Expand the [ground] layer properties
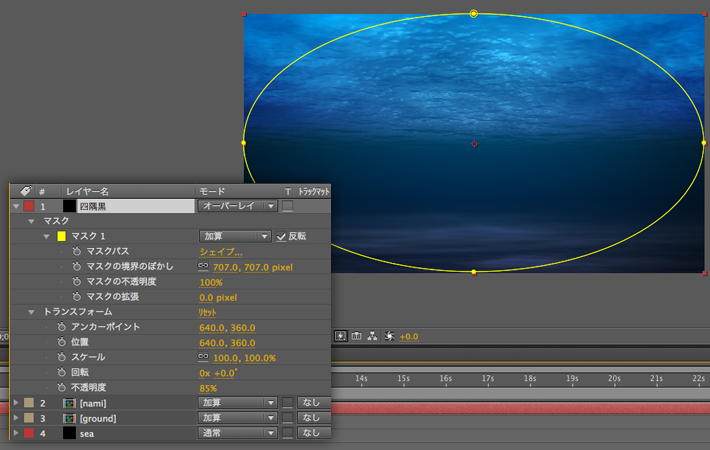 15,418
